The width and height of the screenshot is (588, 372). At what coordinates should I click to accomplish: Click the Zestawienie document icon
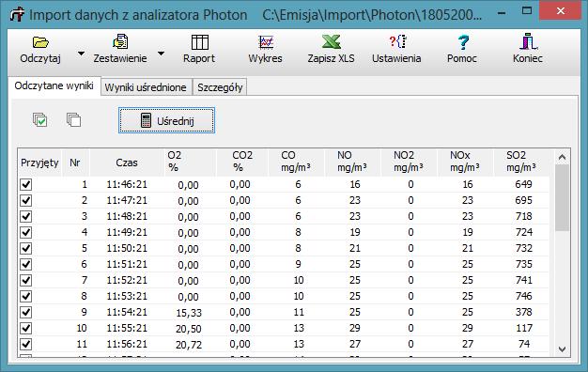pos(120,41)
